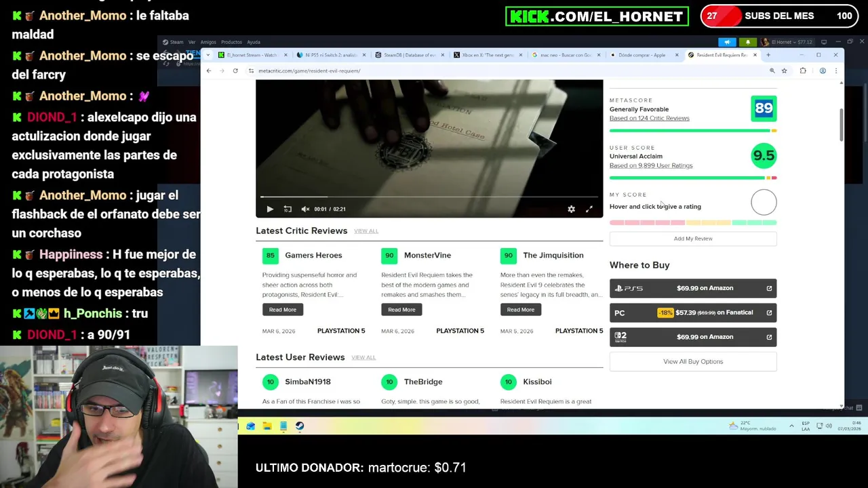Click the ESP LAA language indicator

tap(806, 426)
